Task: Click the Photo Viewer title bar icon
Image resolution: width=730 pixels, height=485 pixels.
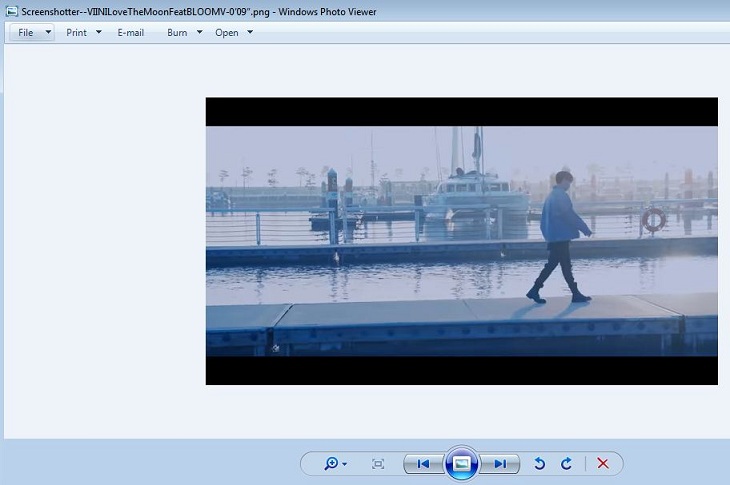Action: (12, 11)
